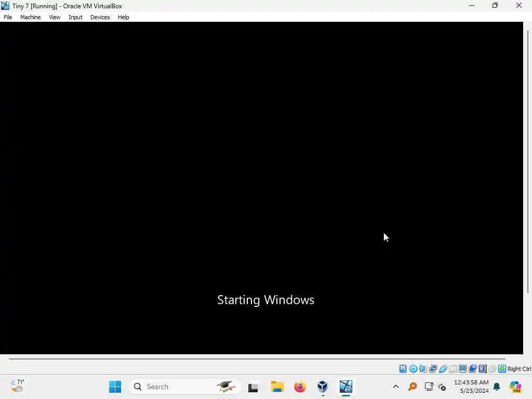532x399 pixels.
Task: Click the network adapters indicator icon
Action: tap(433, 369)
